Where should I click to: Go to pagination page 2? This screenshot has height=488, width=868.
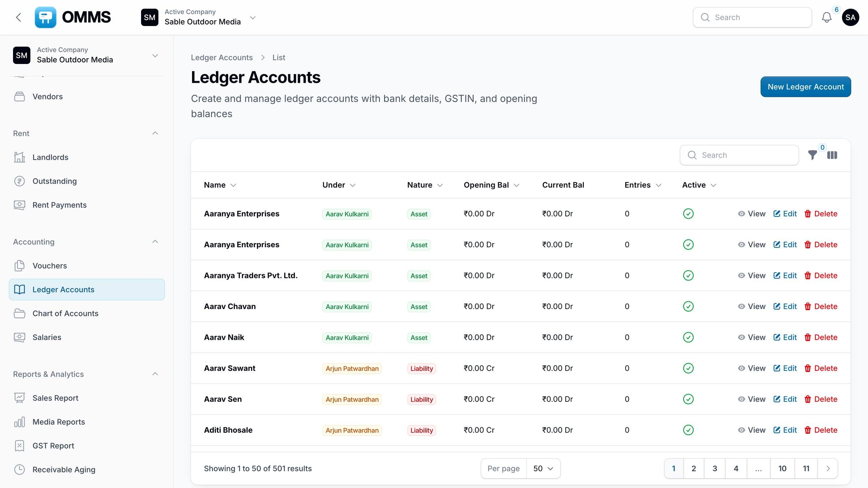point(694,468)
